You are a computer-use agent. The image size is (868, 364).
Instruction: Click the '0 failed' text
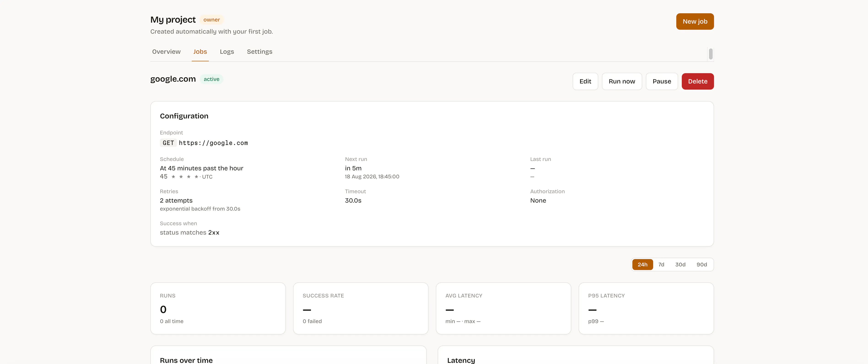coord(312,321)
